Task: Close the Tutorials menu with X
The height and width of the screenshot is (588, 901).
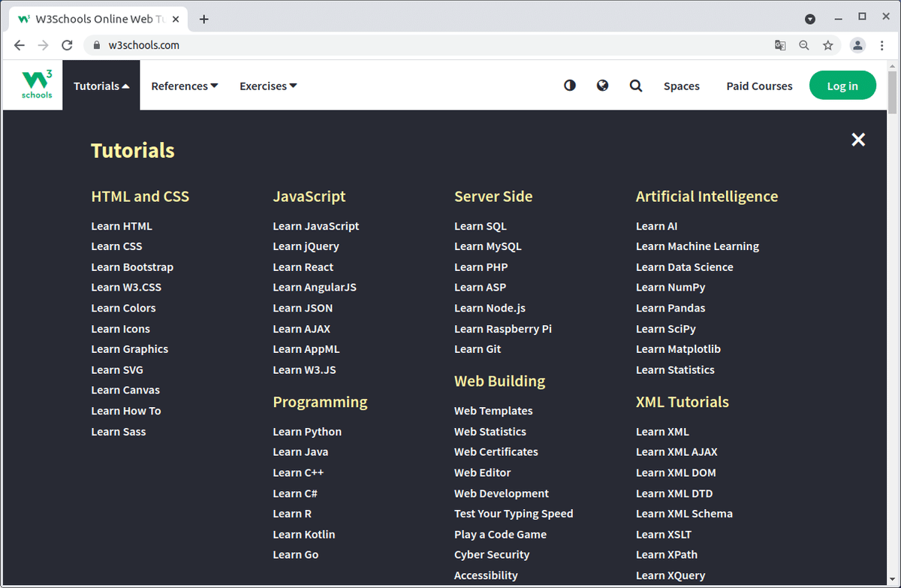Action: [x=858, y=139]
